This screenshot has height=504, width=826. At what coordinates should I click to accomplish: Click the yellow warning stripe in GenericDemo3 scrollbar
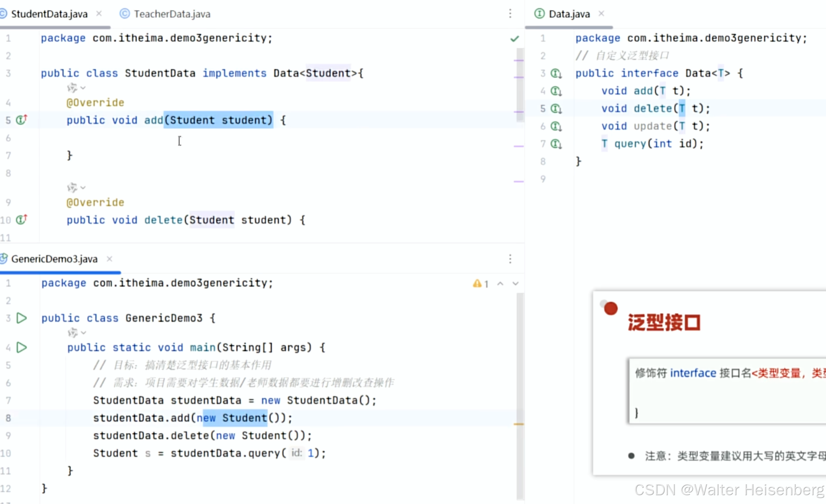(x=519, y=424)
